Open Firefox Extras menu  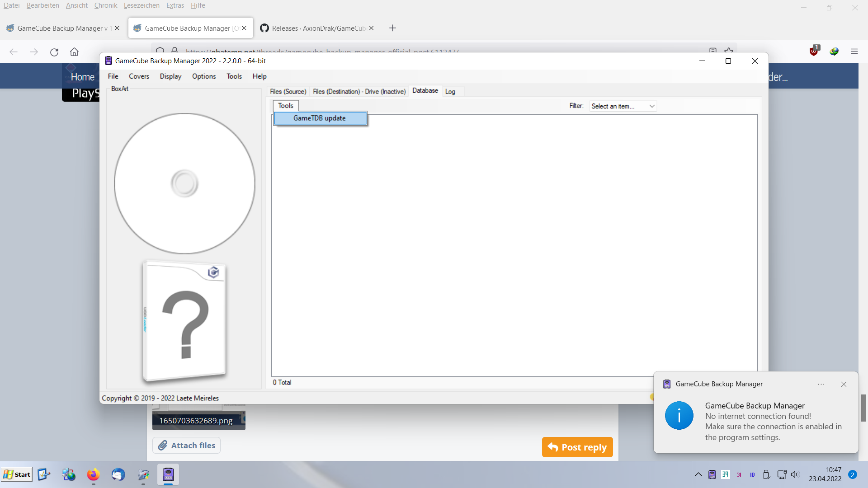(x=175, y=5)
